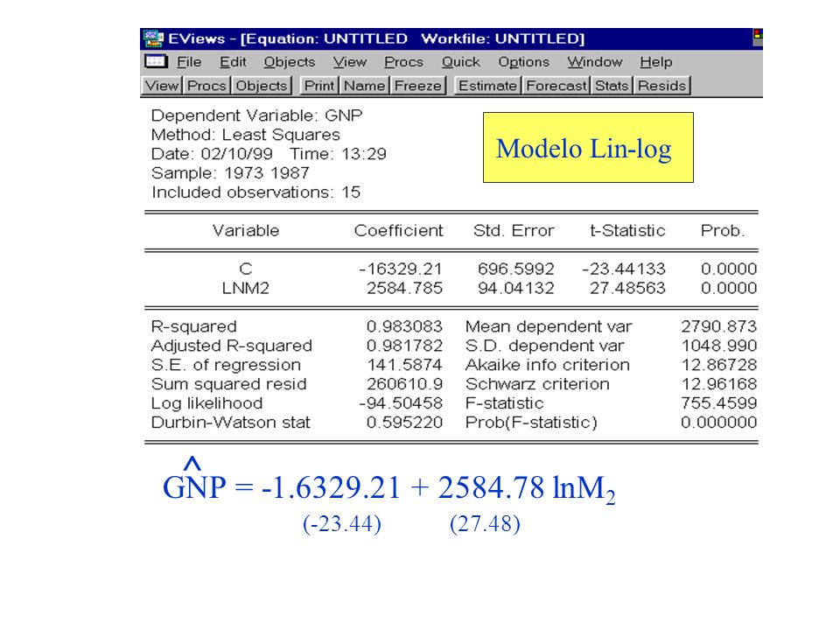Click the Name button
Viewport: 840px width, 630px height.
(365, 86)
